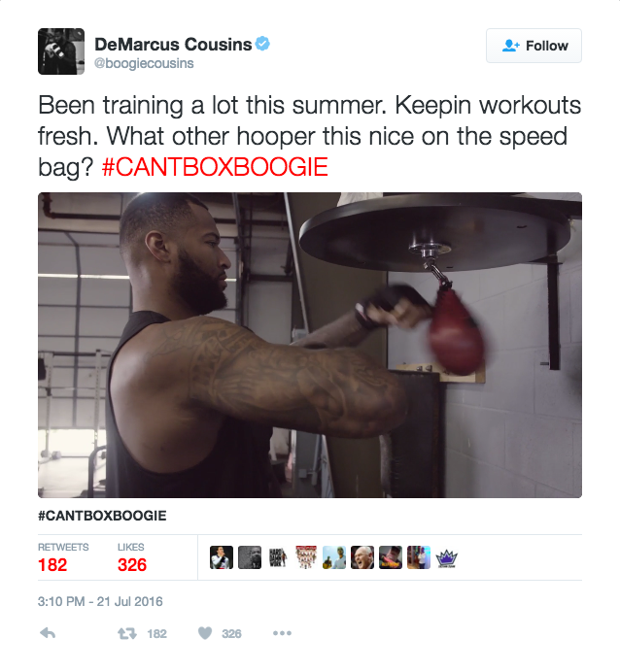Open the red #CANTBOXBOOGIE hashtag link
Image resolution: width=620 pixels, height=672 pixels.
click(x=215, y=167)
